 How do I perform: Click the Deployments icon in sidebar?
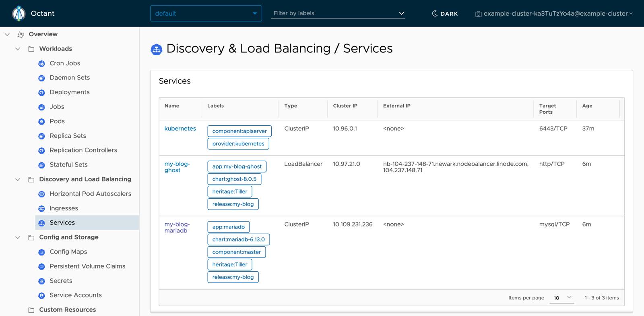click(41, 92)
